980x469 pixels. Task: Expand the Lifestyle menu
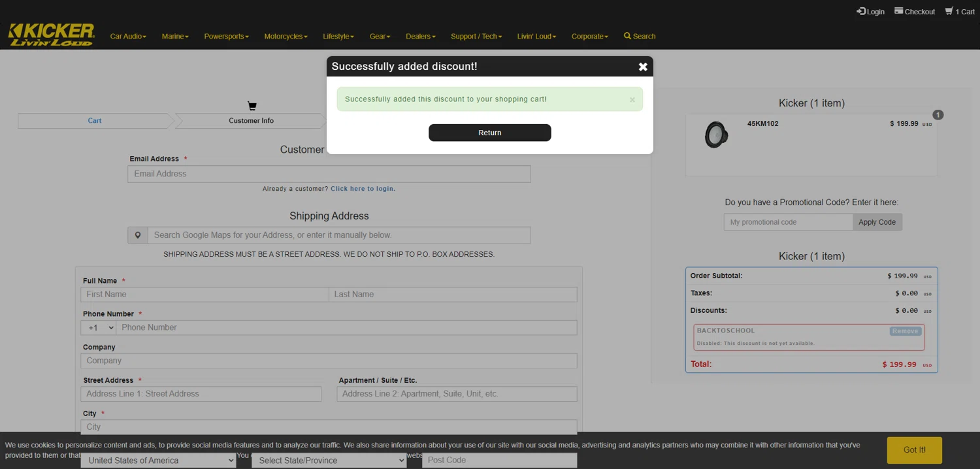point(338,37)
